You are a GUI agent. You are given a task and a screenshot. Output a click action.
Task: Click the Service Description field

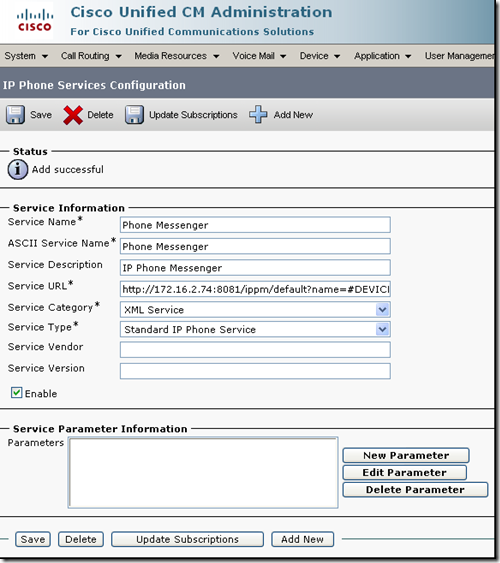255,267
